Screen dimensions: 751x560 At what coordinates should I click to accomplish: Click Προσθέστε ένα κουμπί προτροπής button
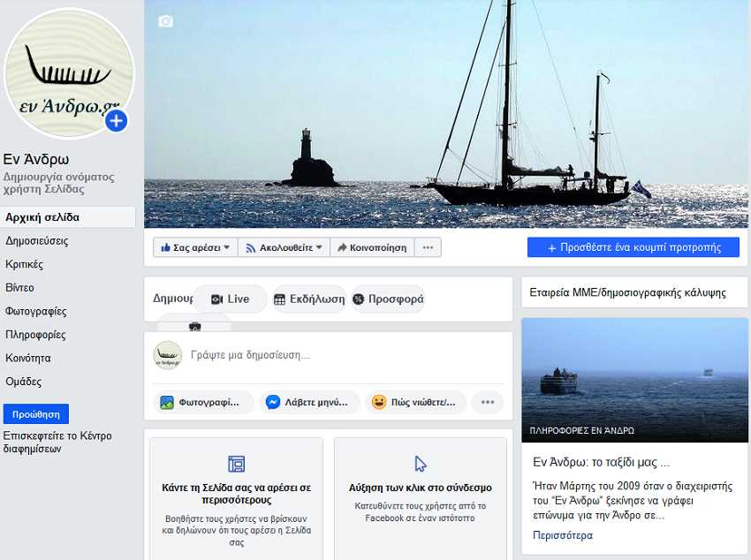(x=633, y=248)
